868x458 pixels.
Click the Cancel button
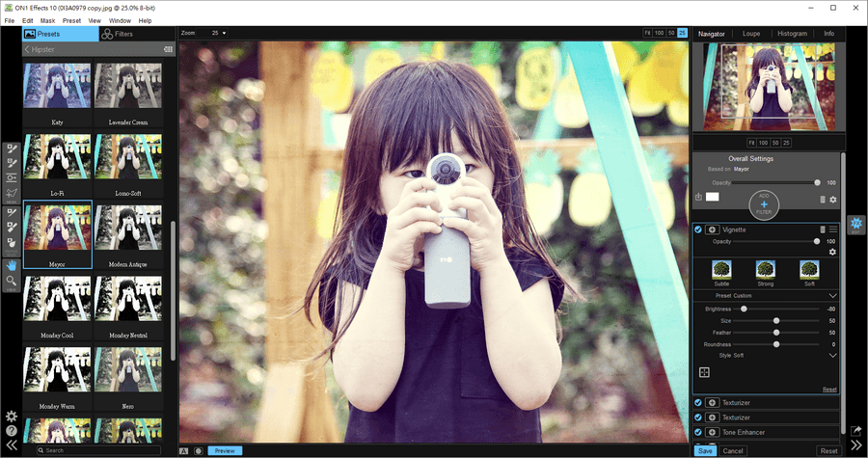coord(732,451)
